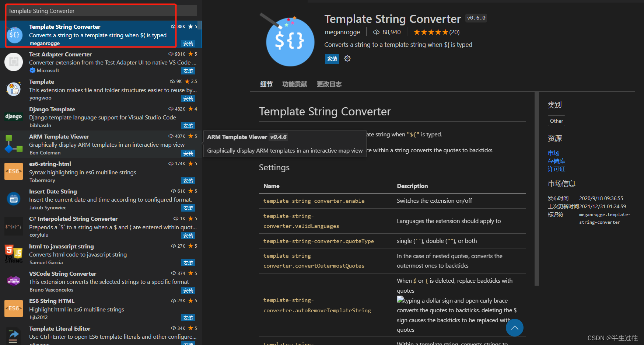Click the template-string-converter.quoteType setting name
644x345 pixels.
point(319,241)
